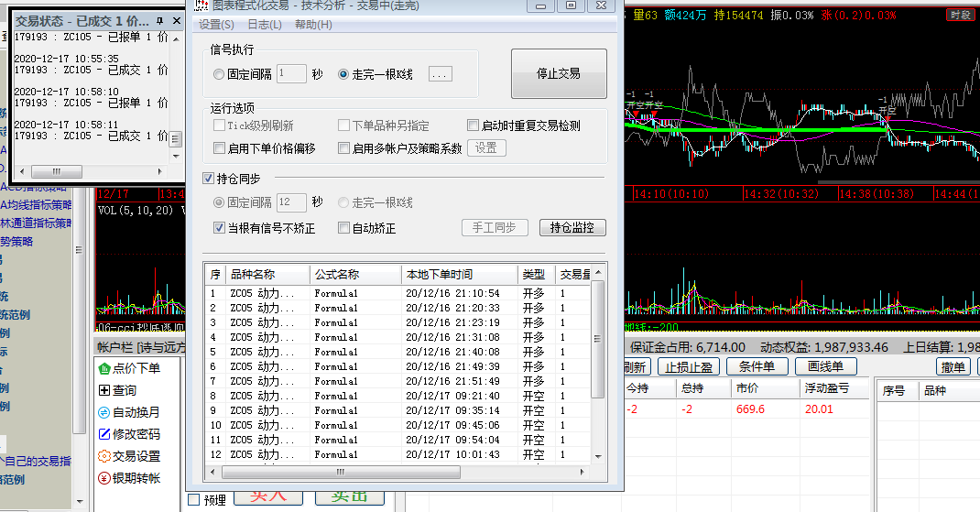The width and height of the screenshot is (980, 512).
Task: Click the 止损止盈 button
Action: pyautogui.click(x=689, y=367)
